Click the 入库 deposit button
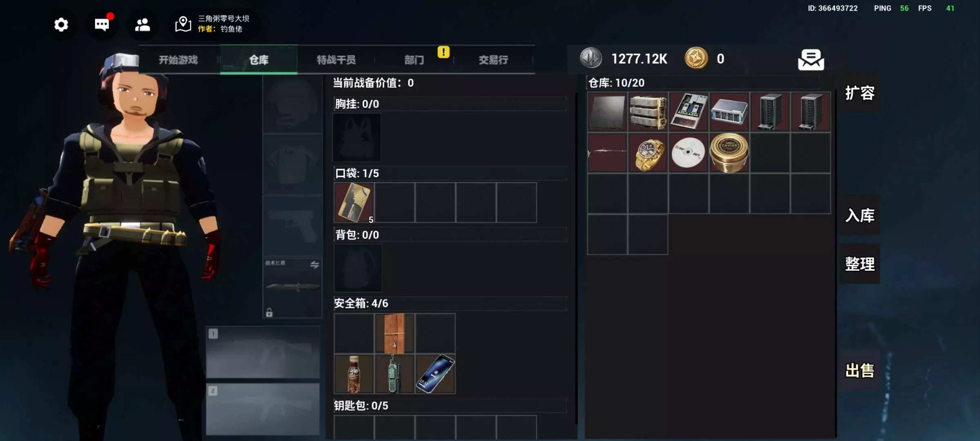The image size is (980, 441). pyautogui.click(x=860, y=215)
